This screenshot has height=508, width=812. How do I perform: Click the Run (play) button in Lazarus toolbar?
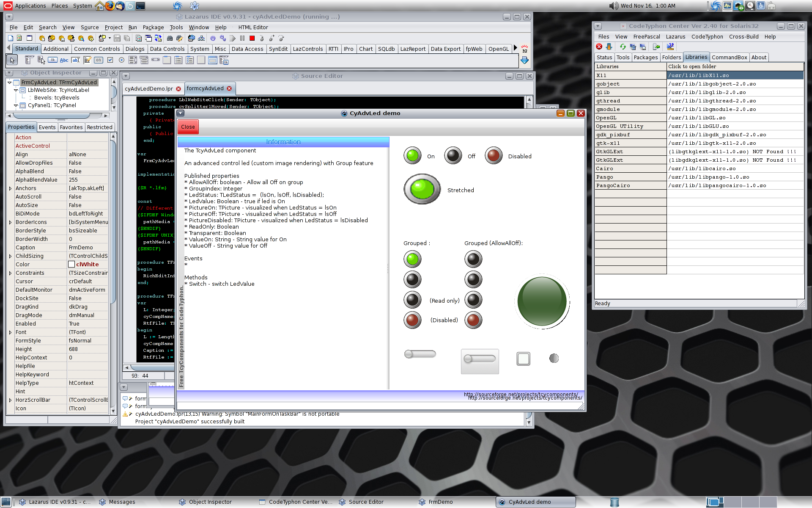point(233,38)
